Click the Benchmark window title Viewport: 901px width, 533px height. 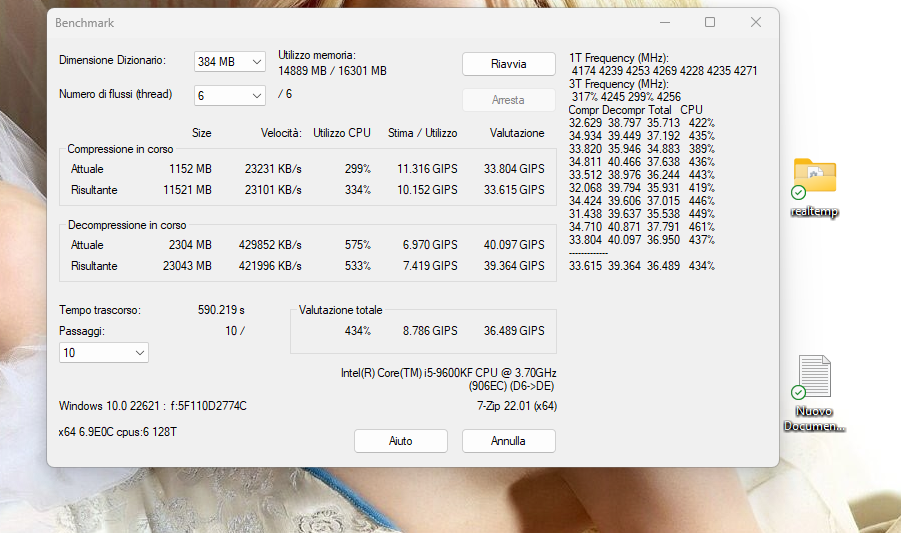[84, 23]
